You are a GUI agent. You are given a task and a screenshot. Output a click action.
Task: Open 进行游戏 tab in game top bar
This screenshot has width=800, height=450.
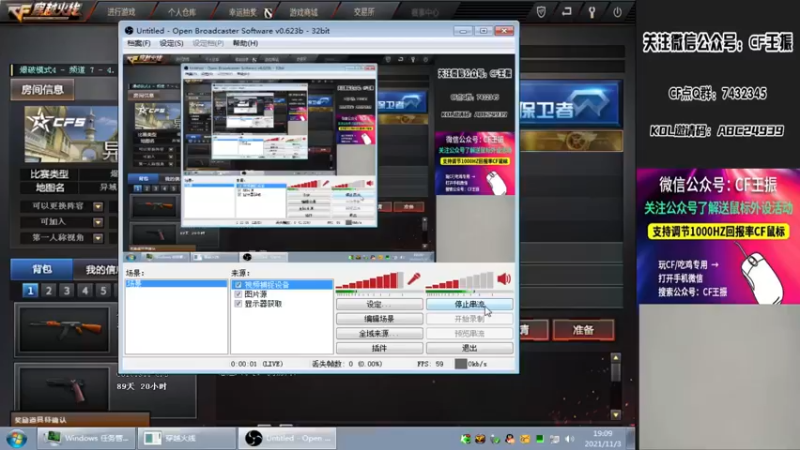coord(121,12)
